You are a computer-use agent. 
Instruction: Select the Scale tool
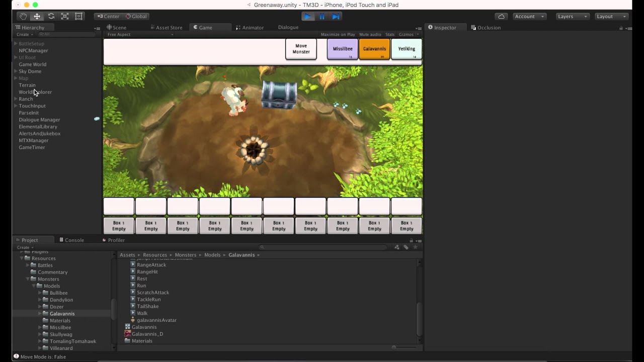(64, 16)
